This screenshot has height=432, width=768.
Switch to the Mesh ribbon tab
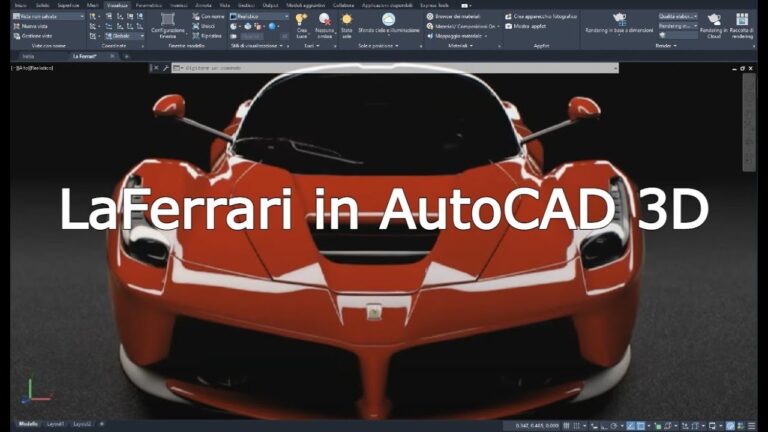pyautogui.click(x=93, y=5)
